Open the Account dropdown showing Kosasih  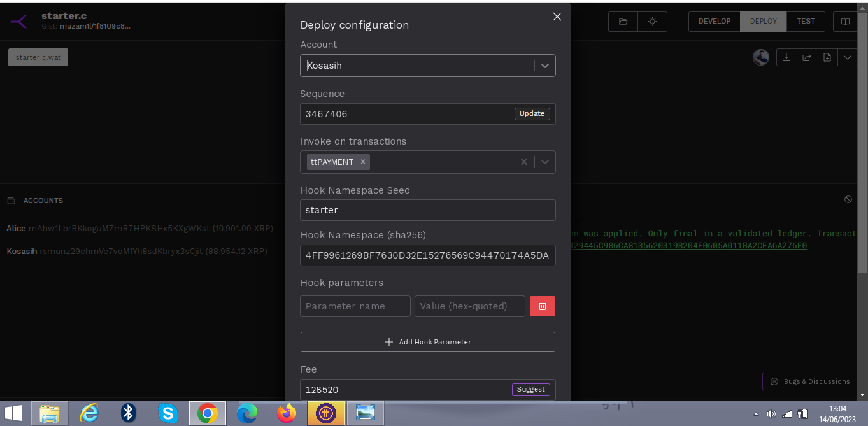[x=427, y=66]
